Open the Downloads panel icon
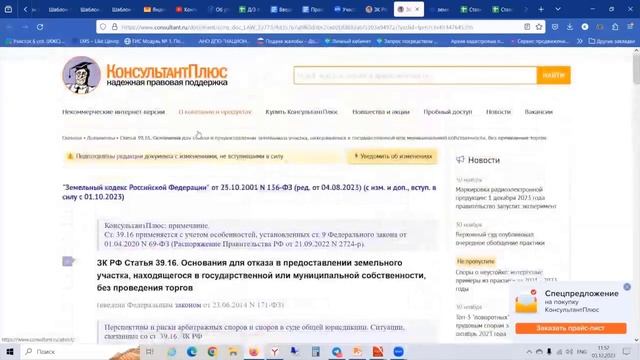 coord(569,27)
